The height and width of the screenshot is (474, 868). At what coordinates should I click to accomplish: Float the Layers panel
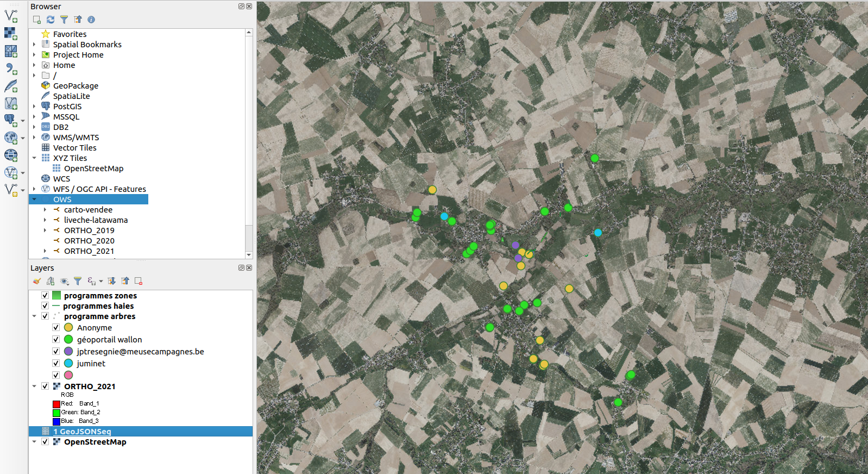click(241, 268)
